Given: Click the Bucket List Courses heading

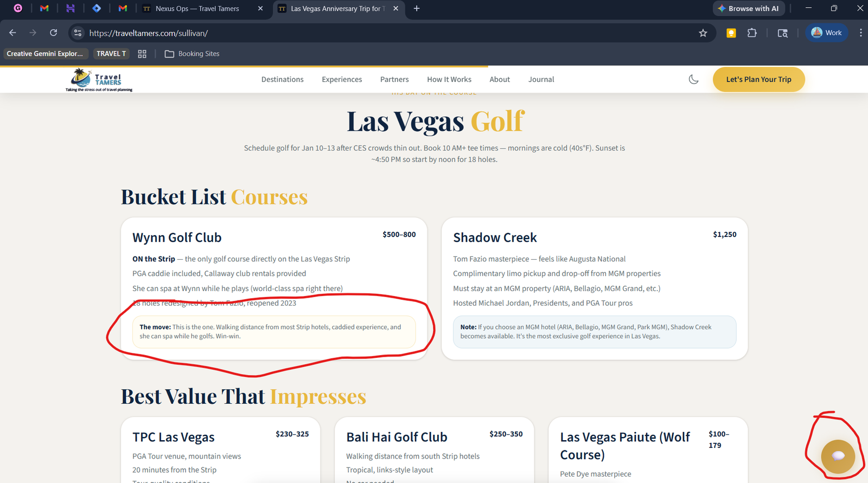Looking at the screenshot, I should (214, 197).
